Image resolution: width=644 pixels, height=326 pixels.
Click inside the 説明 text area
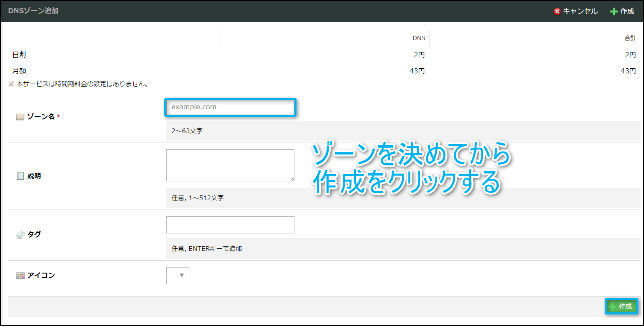(230, 165)
